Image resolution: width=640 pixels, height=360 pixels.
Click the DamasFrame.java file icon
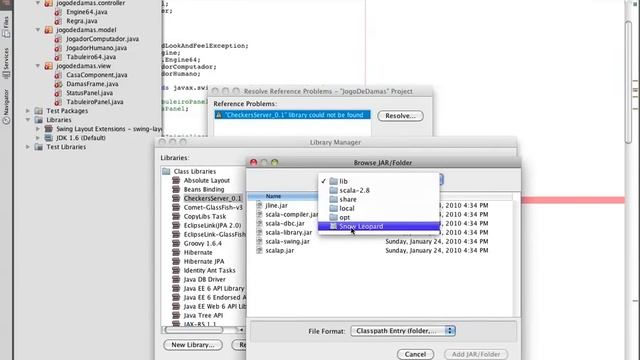click(x=58, y=84)
